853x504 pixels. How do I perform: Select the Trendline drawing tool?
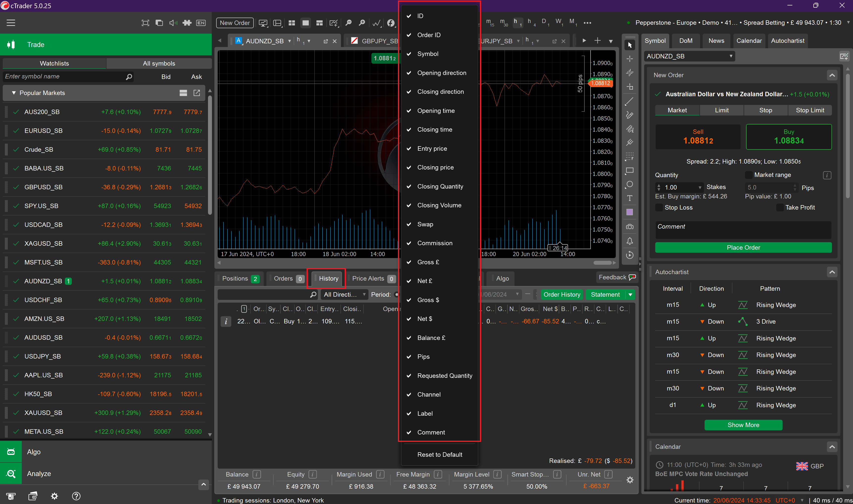[630, 101]
